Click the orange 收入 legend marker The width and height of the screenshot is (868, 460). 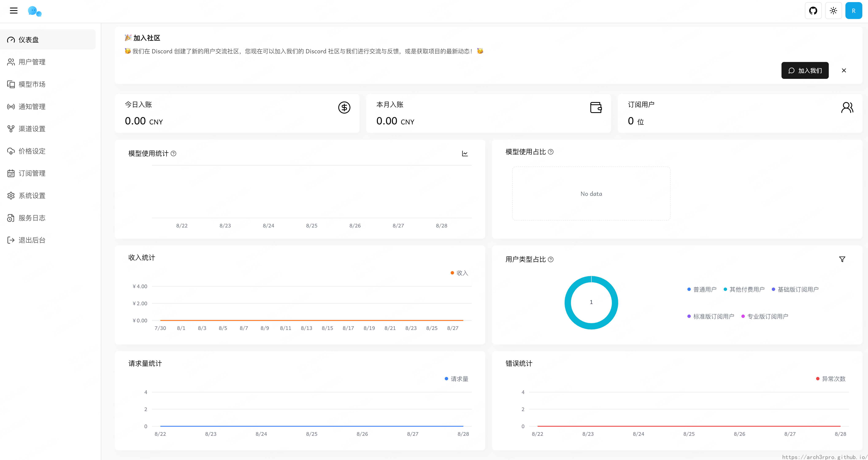pyautogui.click(x=453, y=273)
